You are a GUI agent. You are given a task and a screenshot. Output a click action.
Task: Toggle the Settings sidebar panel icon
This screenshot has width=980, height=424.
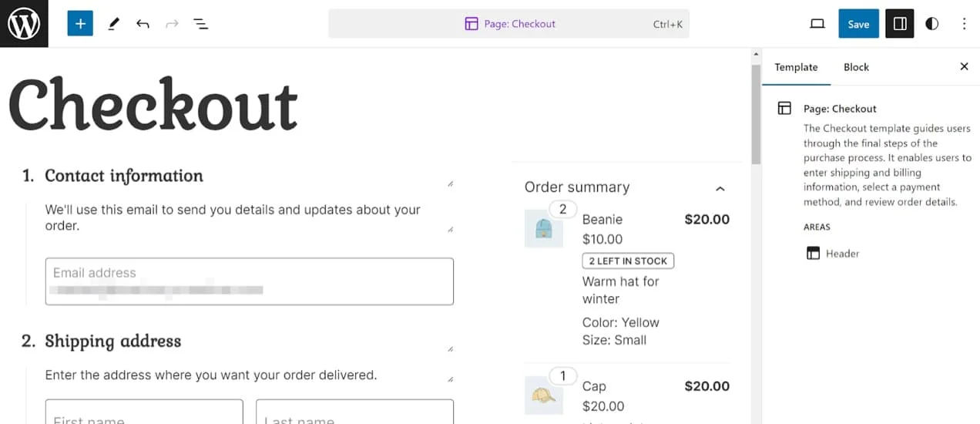(899, 24)
